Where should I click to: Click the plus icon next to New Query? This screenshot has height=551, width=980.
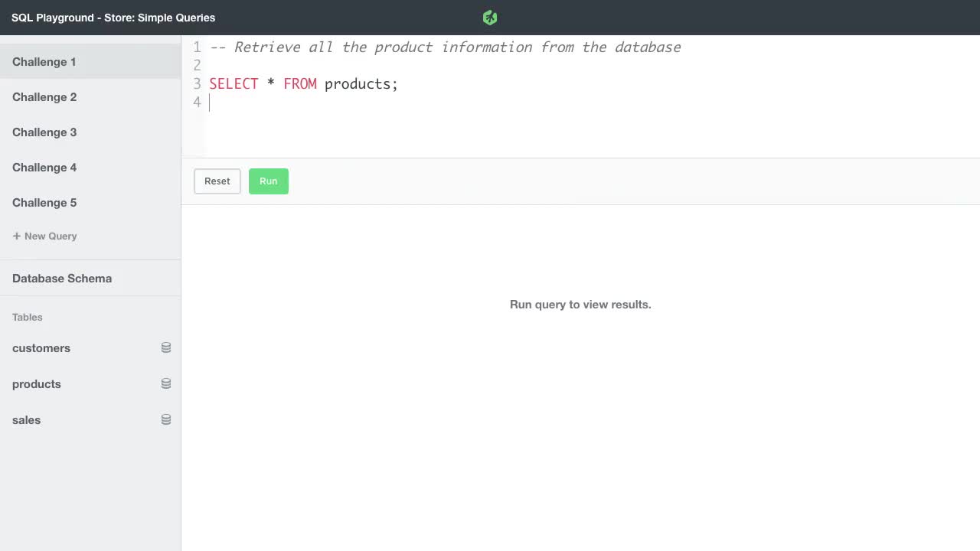click(x=16, y=236)
